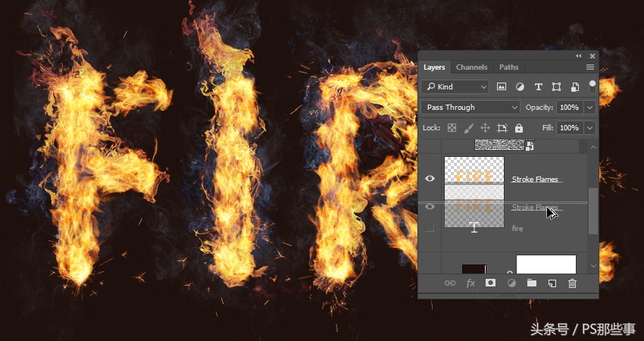Select upper Stroke Flames layer name
The height and width of the screenshot is (341, 644).
click(535, 179)
